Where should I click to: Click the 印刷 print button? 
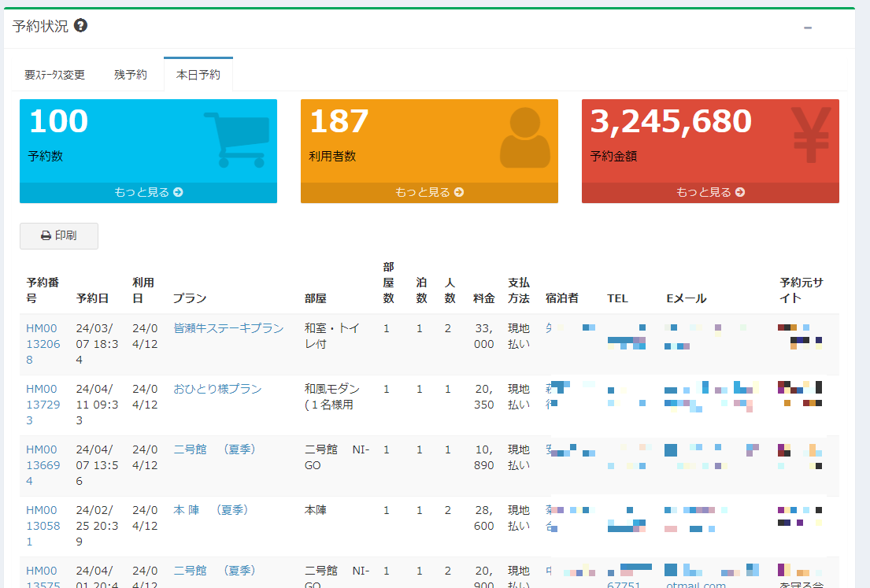(x=59, y=236)
